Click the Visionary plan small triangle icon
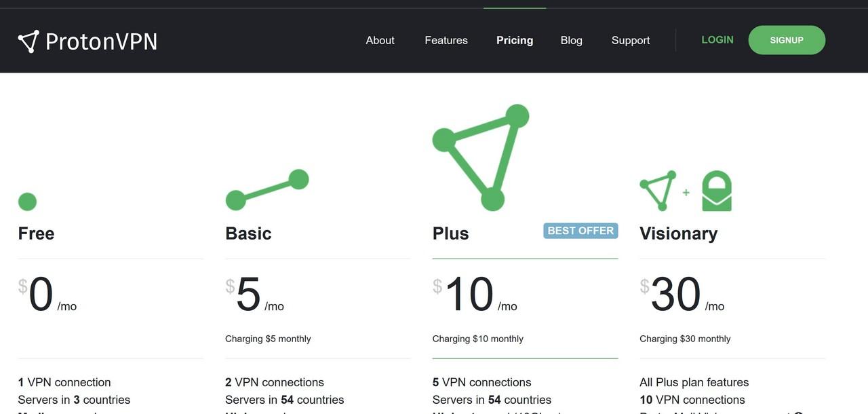This screenshot has width=868, height=414. (x=658, y=191)
